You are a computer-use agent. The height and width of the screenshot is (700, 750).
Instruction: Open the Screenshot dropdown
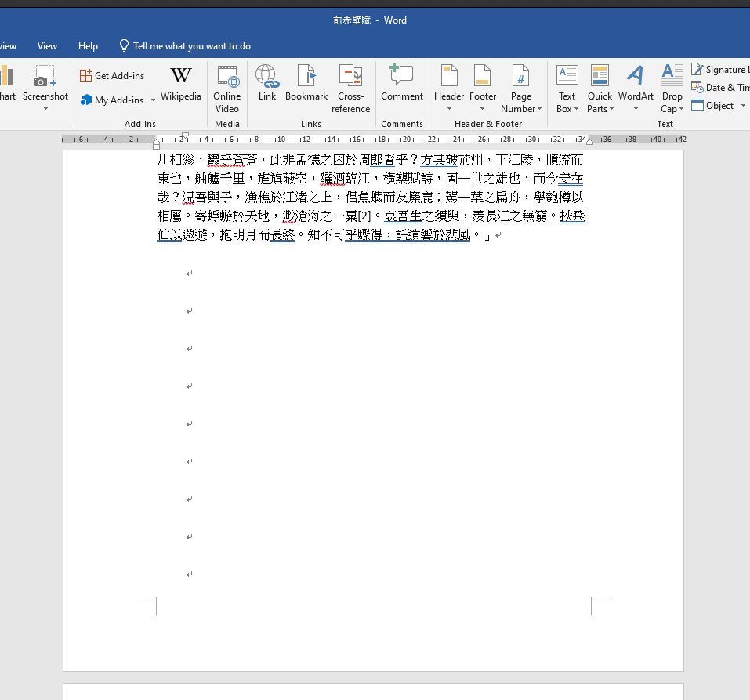pyautogui.click(x=45, y=89)
